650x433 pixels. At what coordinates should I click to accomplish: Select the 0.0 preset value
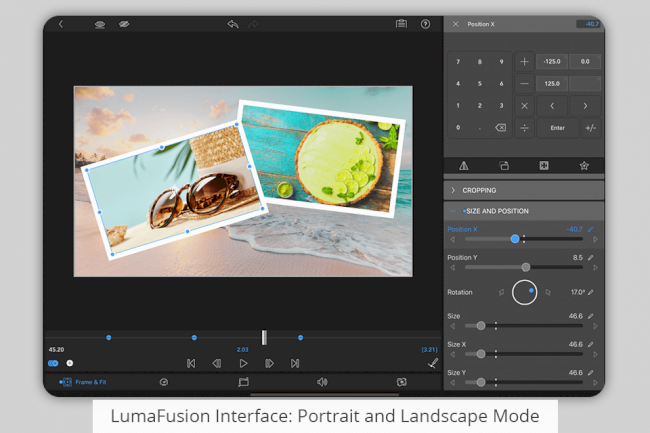click(585, 61)
